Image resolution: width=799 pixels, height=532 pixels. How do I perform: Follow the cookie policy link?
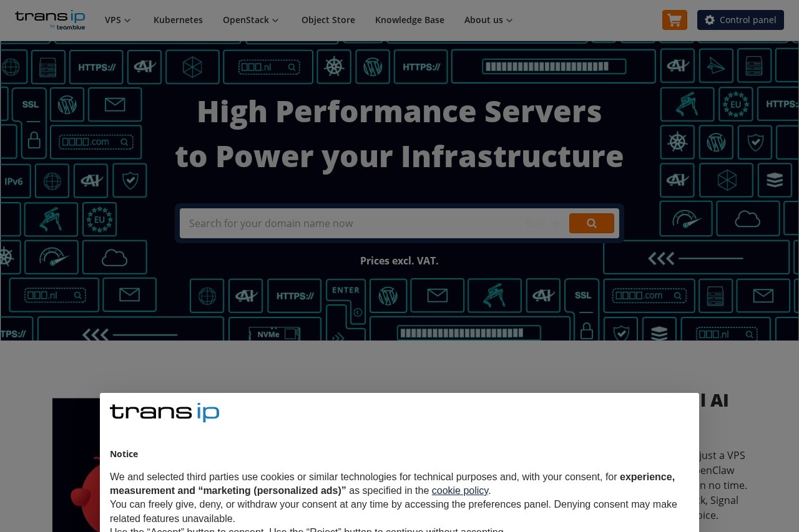[459, 491]
